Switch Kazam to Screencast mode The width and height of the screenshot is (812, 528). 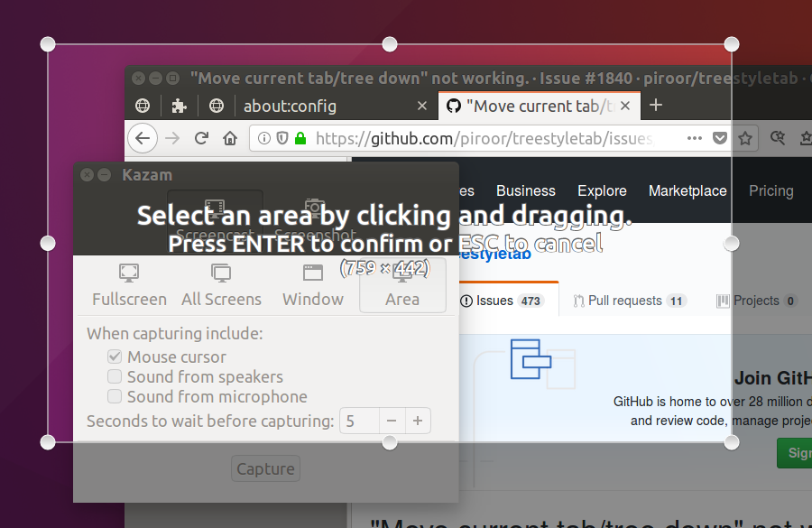click(215, 220)
